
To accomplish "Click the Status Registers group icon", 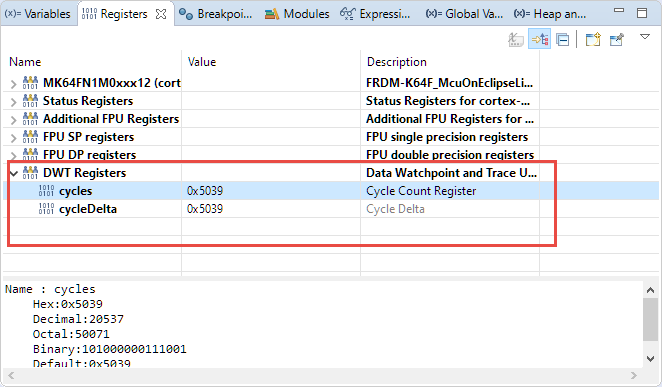I will pos(30,101).
